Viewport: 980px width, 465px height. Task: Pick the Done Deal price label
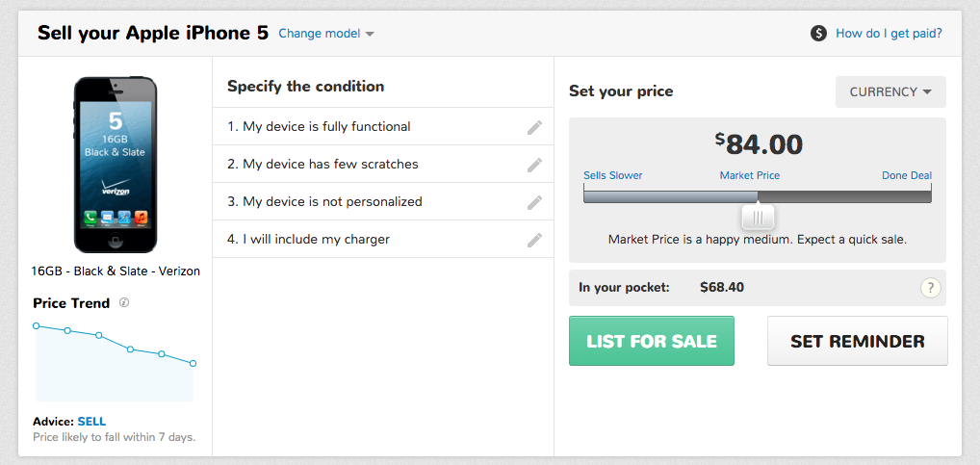point(907,176)
